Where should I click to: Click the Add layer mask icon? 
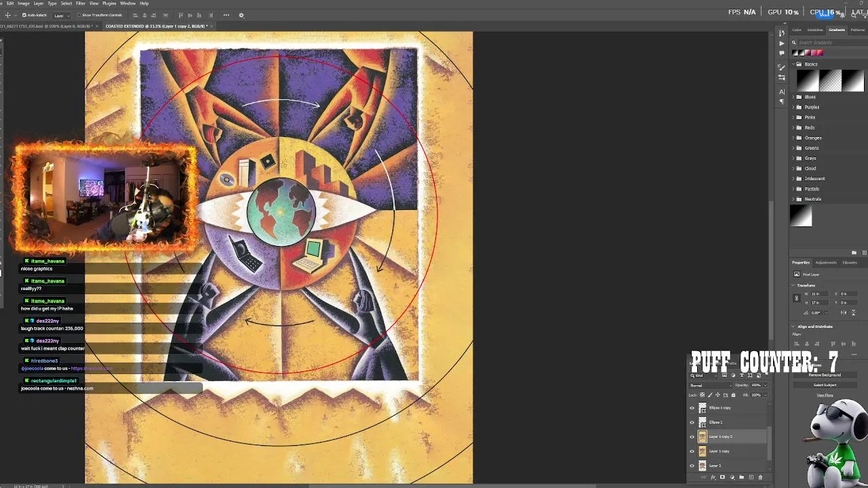pyautogui.click(x=722, y=477)
